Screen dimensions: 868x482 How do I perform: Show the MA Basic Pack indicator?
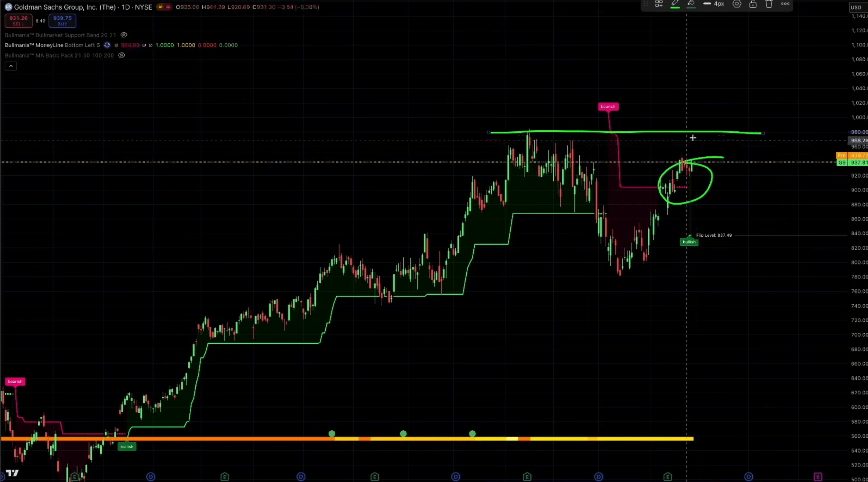click(x=122, y=55)
